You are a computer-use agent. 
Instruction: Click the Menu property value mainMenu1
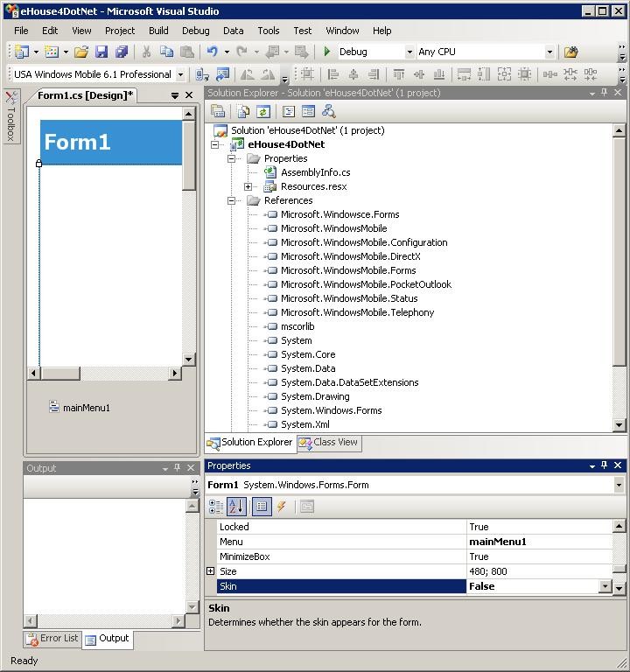498,542
